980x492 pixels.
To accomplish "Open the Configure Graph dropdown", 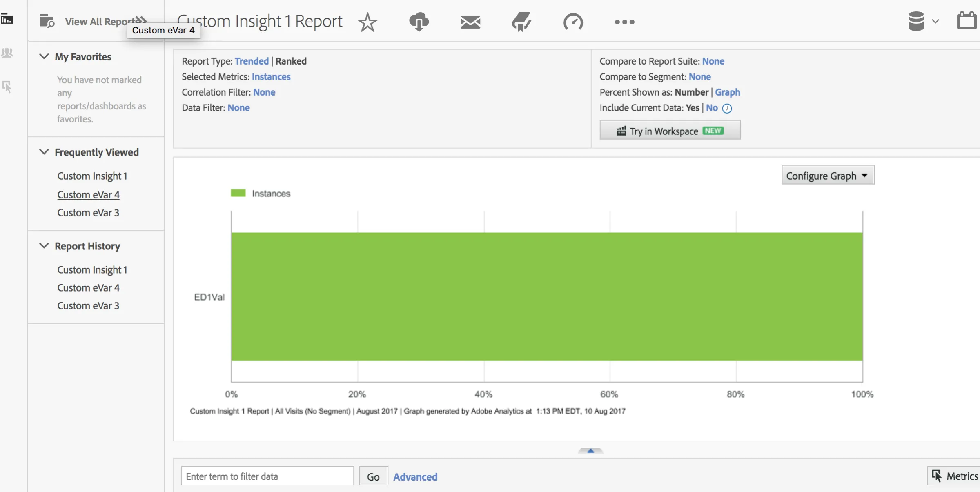I will pos(827,175).
